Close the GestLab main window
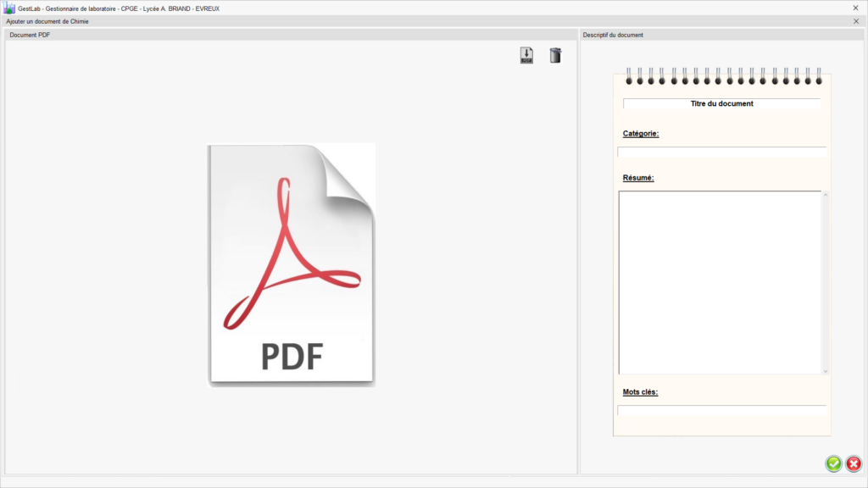Screen dimensions: 868x488 855,8
